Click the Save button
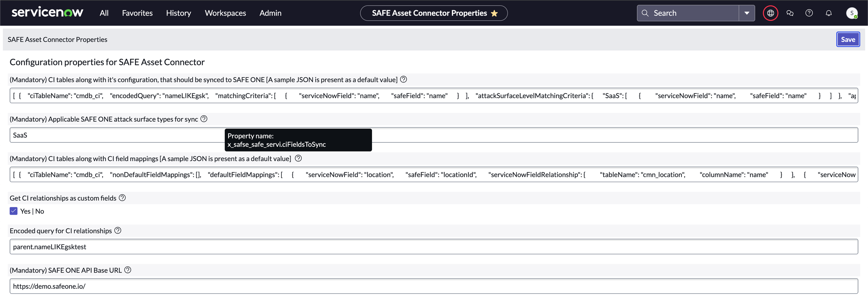 [x=848, y=39]
